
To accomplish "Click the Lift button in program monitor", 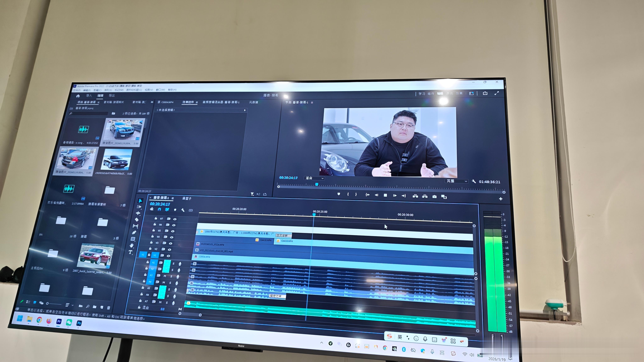I will click(x=415, y=196).
